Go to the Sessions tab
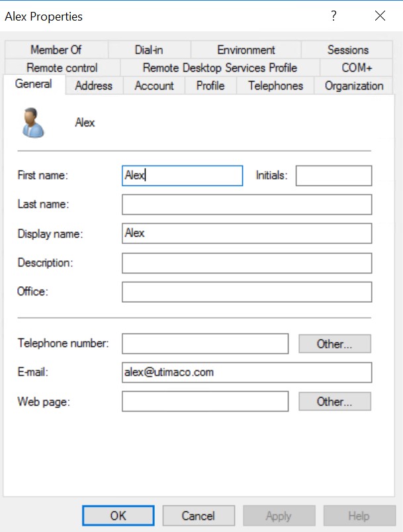 pos(347,50)
